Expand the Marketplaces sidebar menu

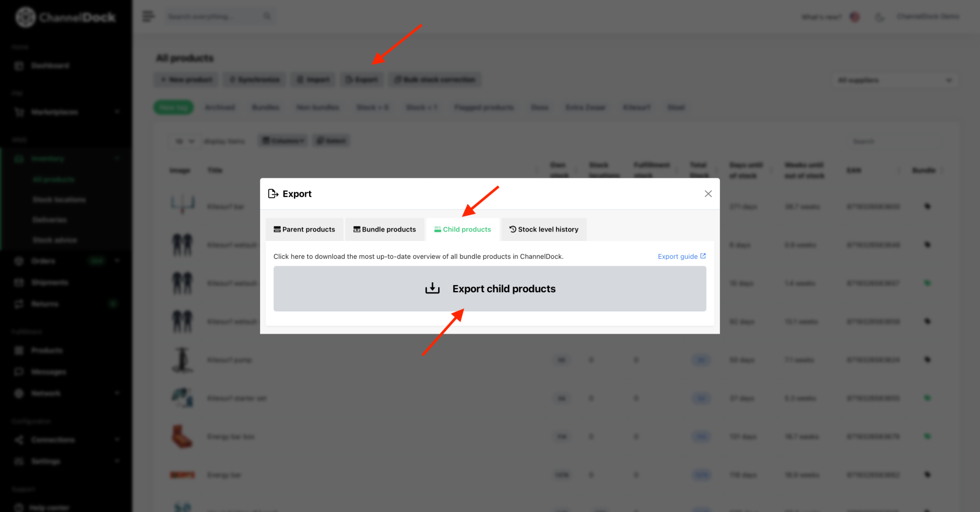117,111
